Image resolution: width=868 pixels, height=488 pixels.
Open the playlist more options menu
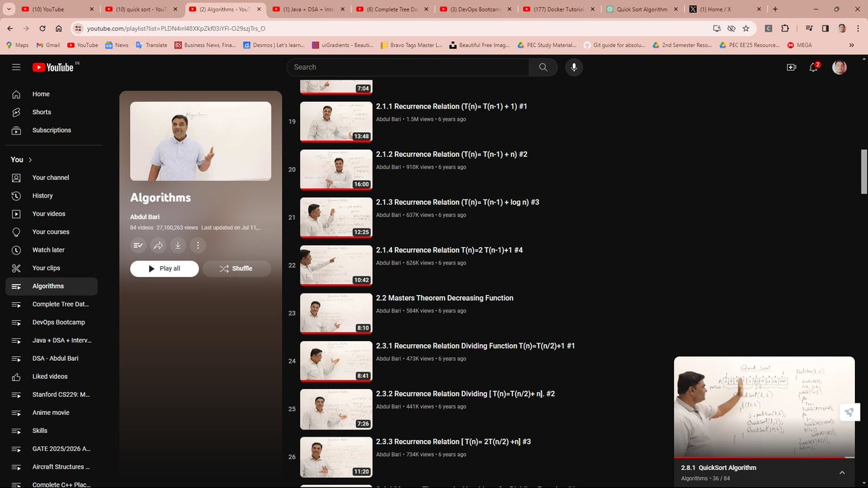(197, 245)
